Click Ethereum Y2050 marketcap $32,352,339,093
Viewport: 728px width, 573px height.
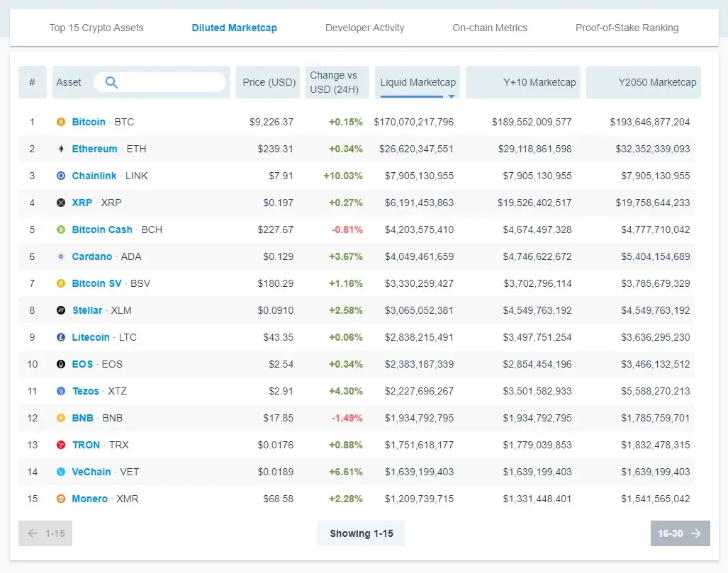tap(653, 149)
